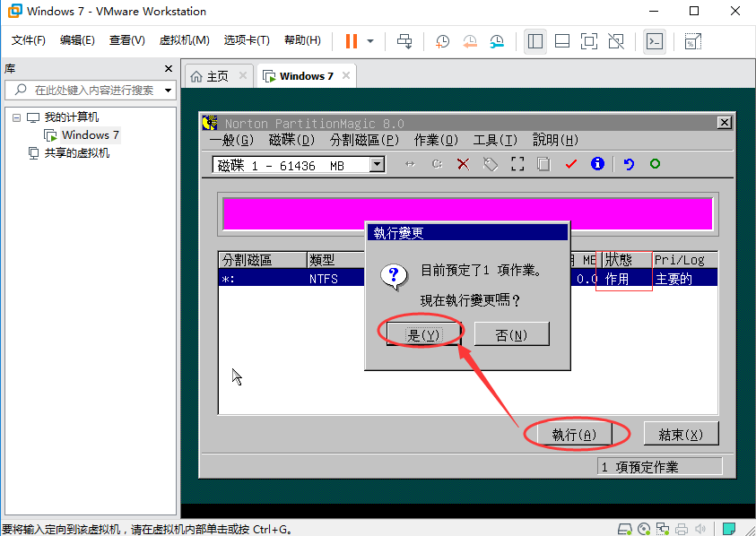Click the CD/DVD device status icon
Viewport: 756px width, 536px height.
point(644,529)
